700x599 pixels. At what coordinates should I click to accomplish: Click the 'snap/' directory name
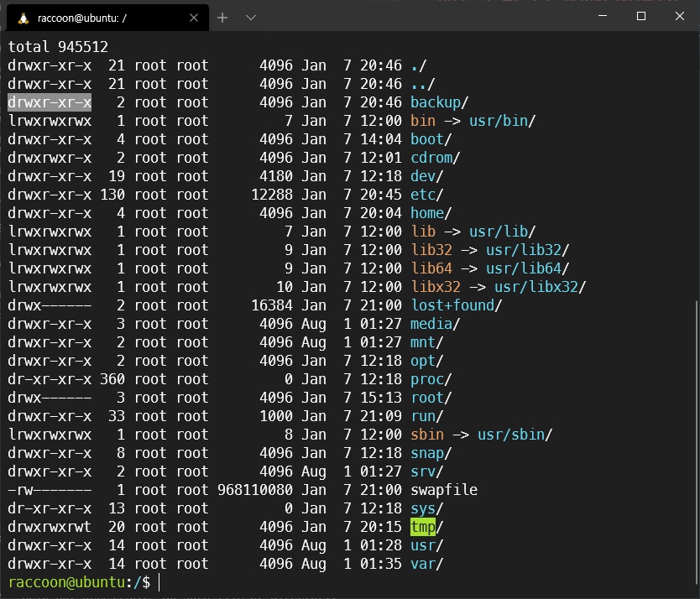click(x=431, y=453)
